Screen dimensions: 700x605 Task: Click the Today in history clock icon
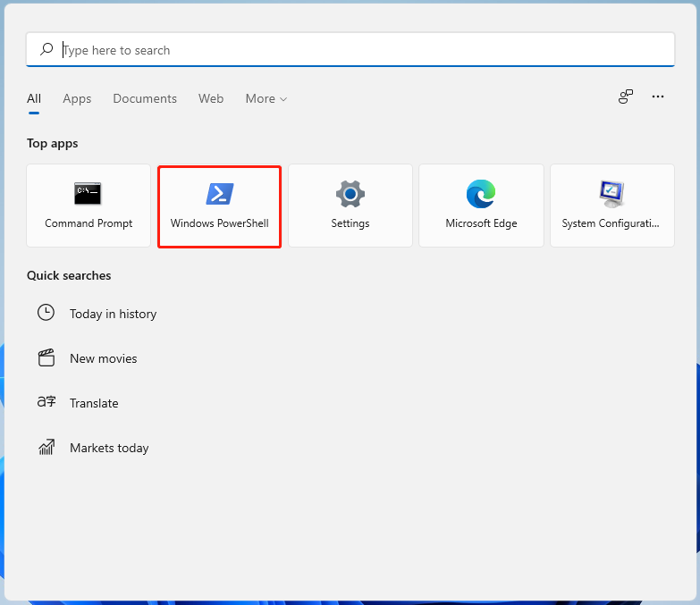coord(46,313)
